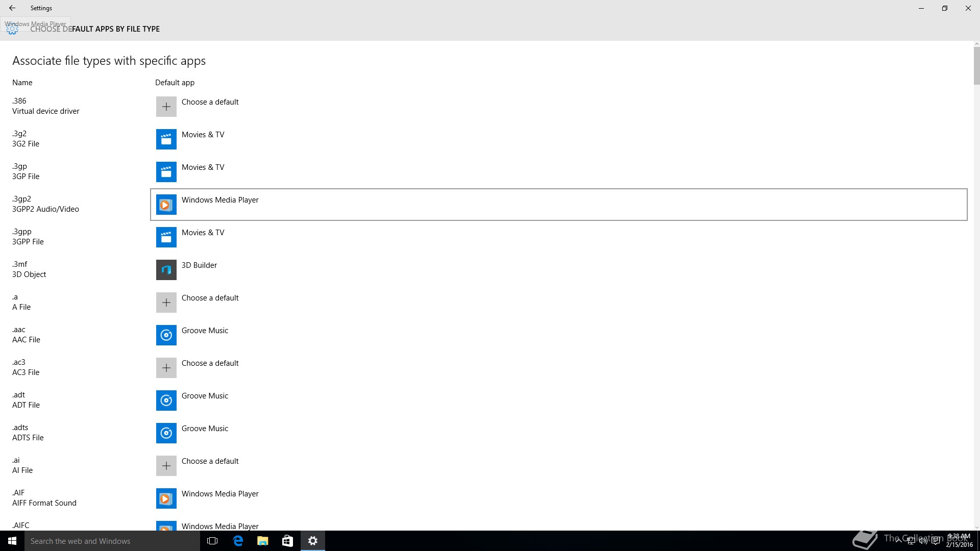Change Groove Music default for .aac

tap(559, 335)
